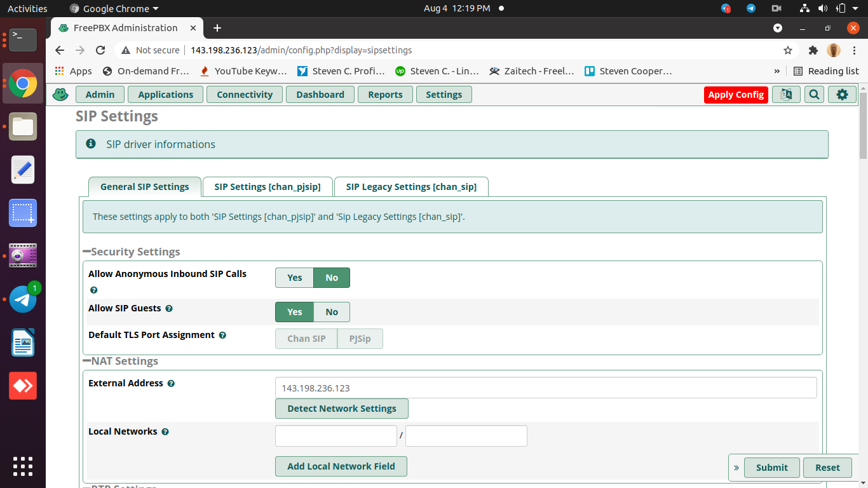Click the External Address input field
Viewport: 868px width, 488px height.
(546, 388)
